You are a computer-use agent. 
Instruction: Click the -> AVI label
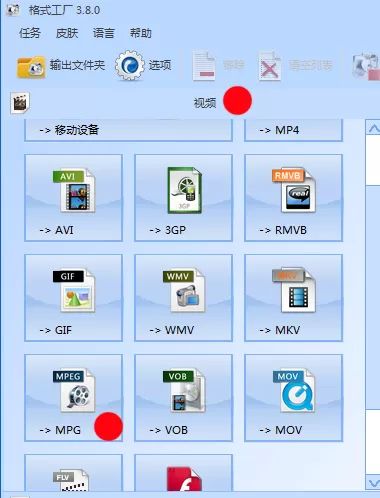56,230
